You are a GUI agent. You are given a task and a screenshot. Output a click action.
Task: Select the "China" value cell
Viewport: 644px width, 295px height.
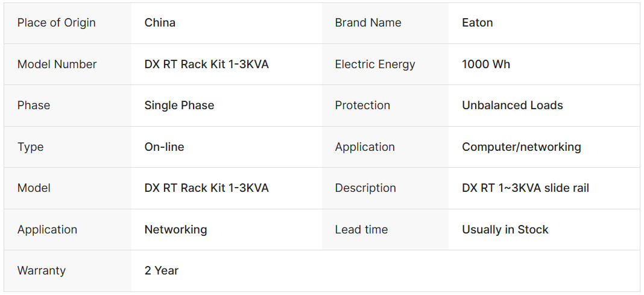[160, 23]
